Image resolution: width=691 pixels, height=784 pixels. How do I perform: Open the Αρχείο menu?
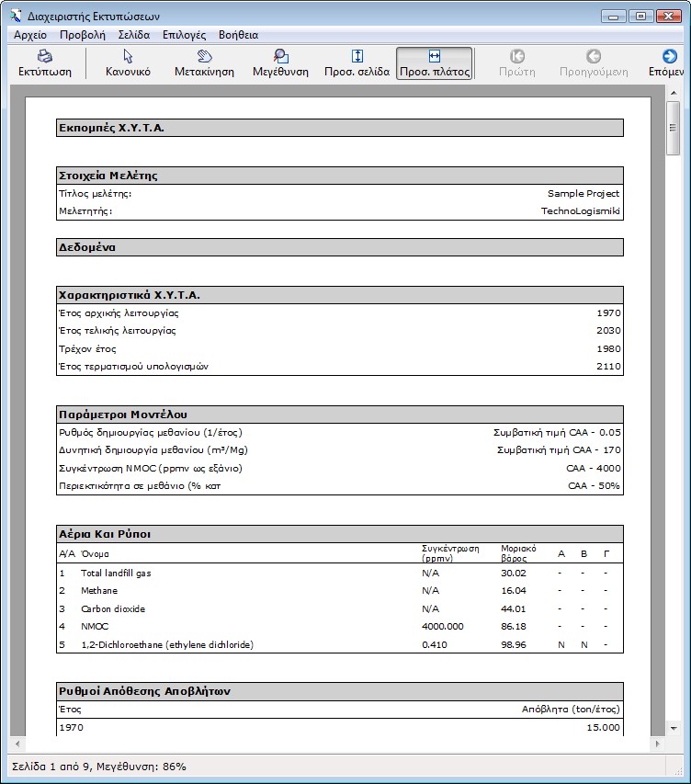[30, 35]
